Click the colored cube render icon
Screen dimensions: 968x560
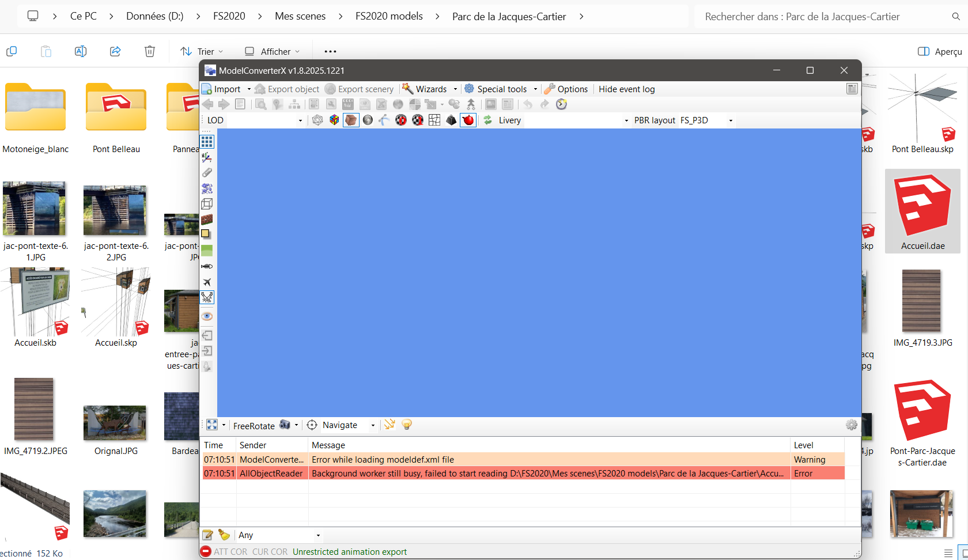tap(334, 120)
